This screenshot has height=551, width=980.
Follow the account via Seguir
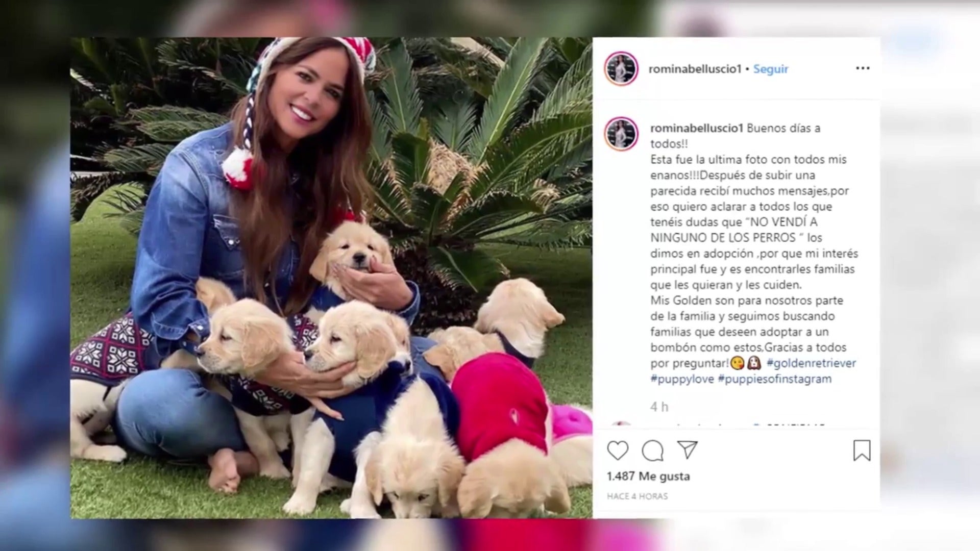(771, 69)
